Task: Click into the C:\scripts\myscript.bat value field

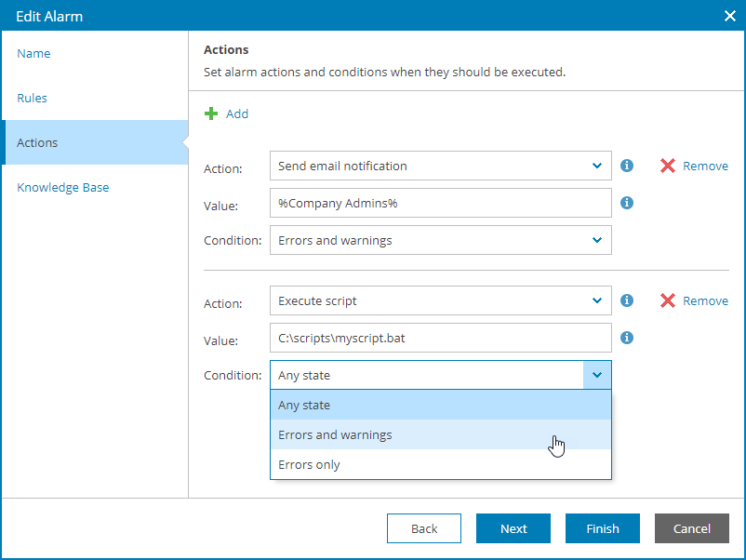Action: [440, 338]
